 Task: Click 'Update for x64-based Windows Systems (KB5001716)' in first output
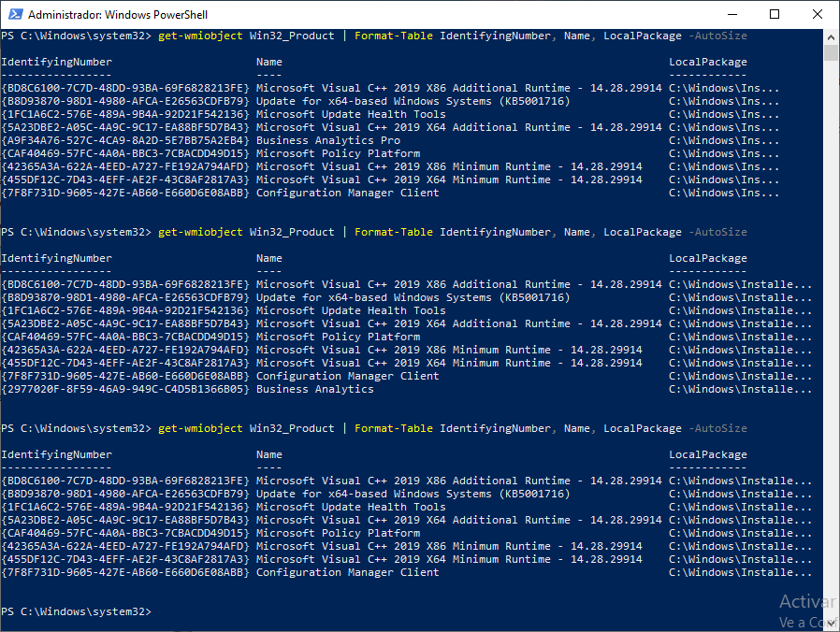click(413, 101)
